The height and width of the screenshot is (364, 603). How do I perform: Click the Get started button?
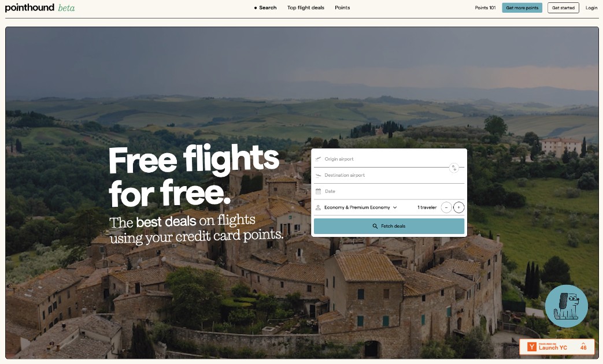(x=563, y=8)
